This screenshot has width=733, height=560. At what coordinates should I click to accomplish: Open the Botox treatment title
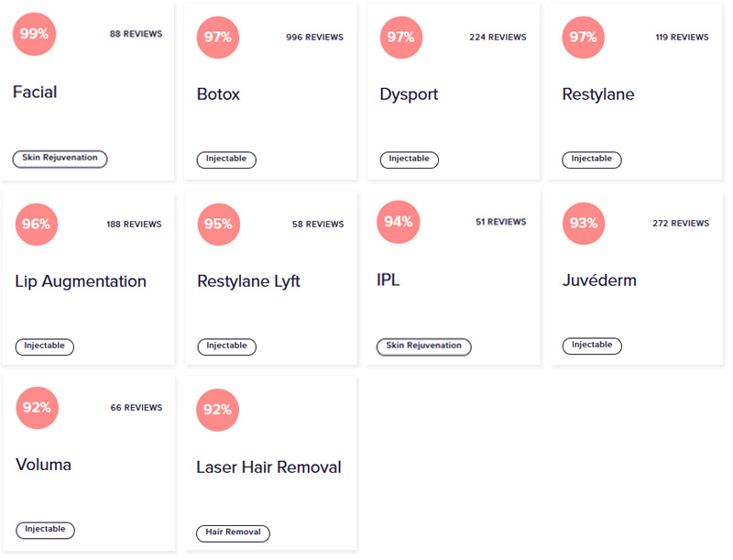click(218, 94)
